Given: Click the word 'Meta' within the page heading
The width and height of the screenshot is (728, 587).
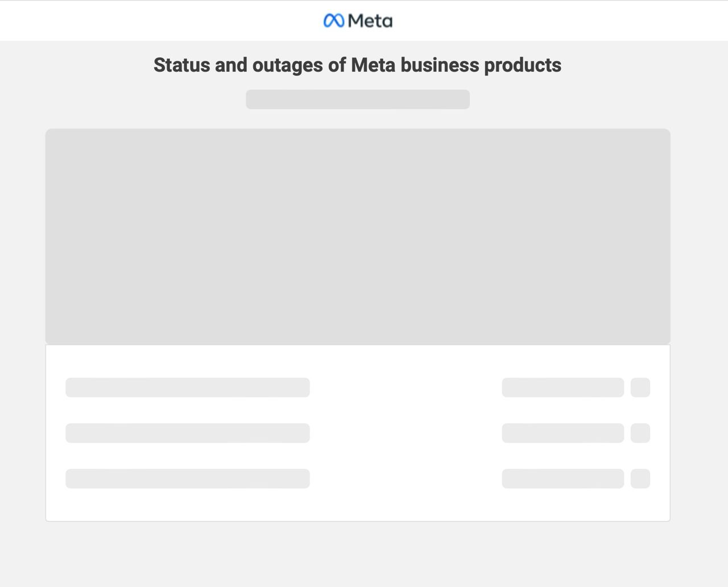Looking at the screenshot, I should 373,65.
